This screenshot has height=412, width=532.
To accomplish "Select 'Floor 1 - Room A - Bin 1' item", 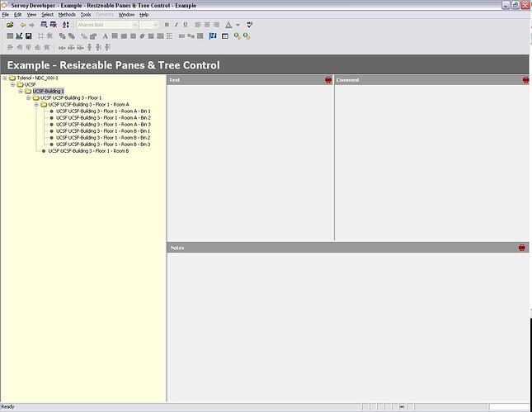I will (x=103, y=111).
